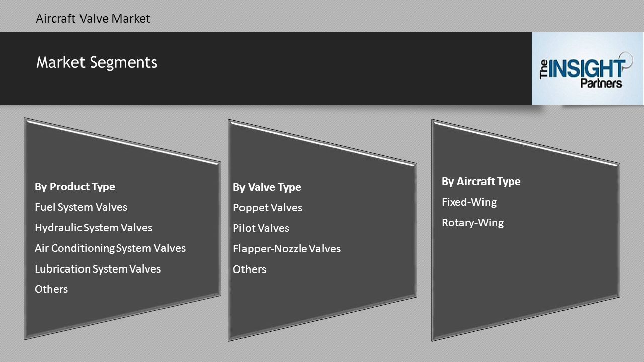Select the By Product Type heading
Viewport: 644px width, 362px height.
point(74,187)
